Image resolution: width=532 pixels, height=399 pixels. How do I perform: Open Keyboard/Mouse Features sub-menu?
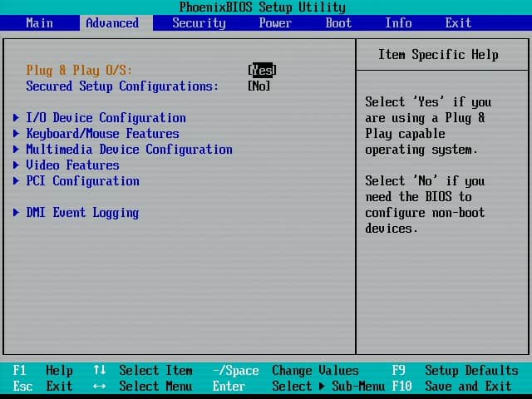coord(102,134)
